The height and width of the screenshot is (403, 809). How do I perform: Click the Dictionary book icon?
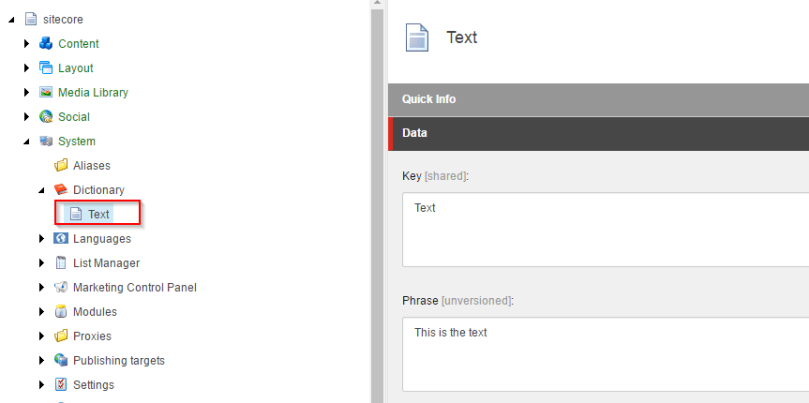pos(60,190)
